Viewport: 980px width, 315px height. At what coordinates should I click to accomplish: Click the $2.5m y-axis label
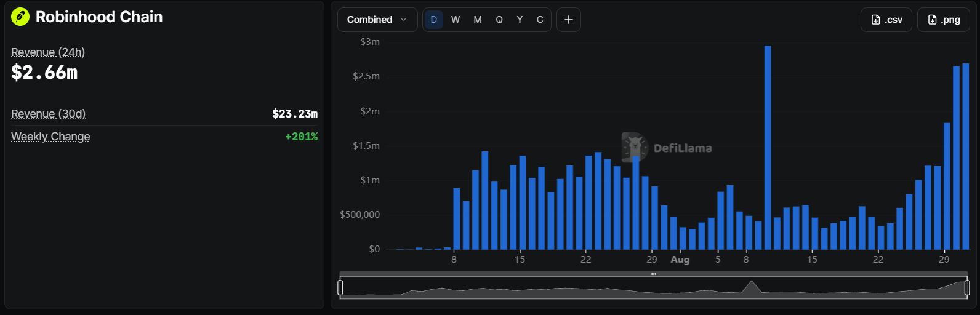(x=366, y=76)
